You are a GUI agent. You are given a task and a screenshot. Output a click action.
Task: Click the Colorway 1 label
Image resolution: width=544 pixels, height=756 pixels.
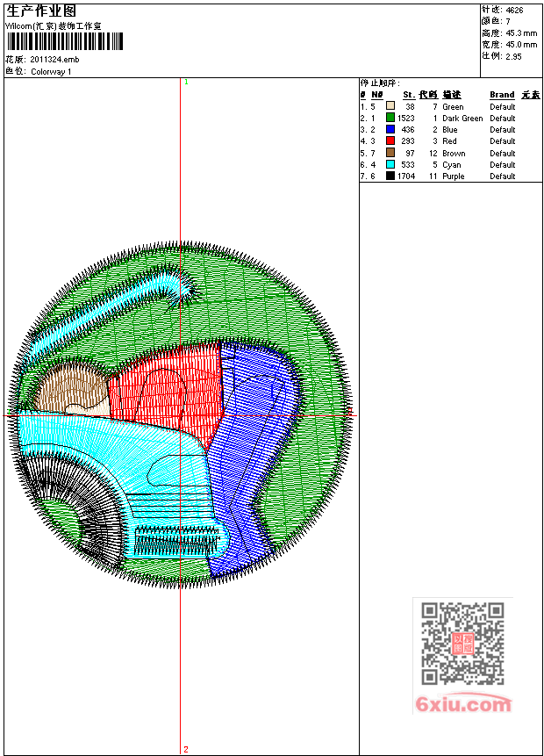click(51, 72)
